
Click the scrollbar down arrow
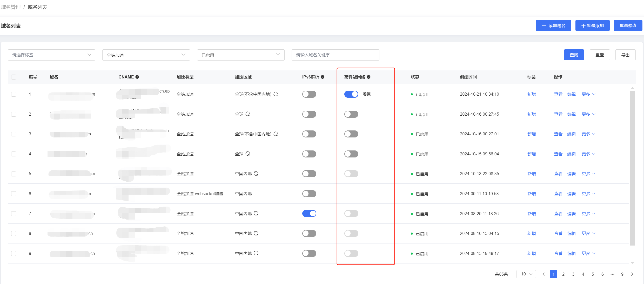coord(632,263)
